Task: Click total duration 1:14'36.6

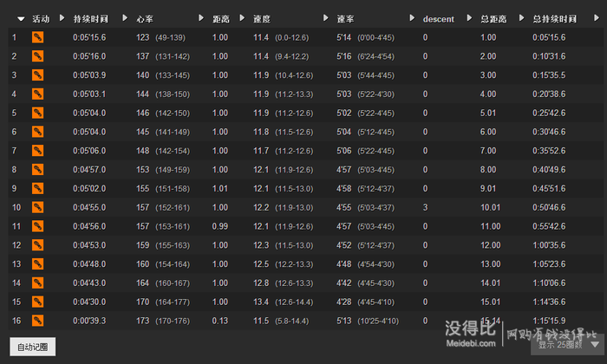Action: point(549,302)
